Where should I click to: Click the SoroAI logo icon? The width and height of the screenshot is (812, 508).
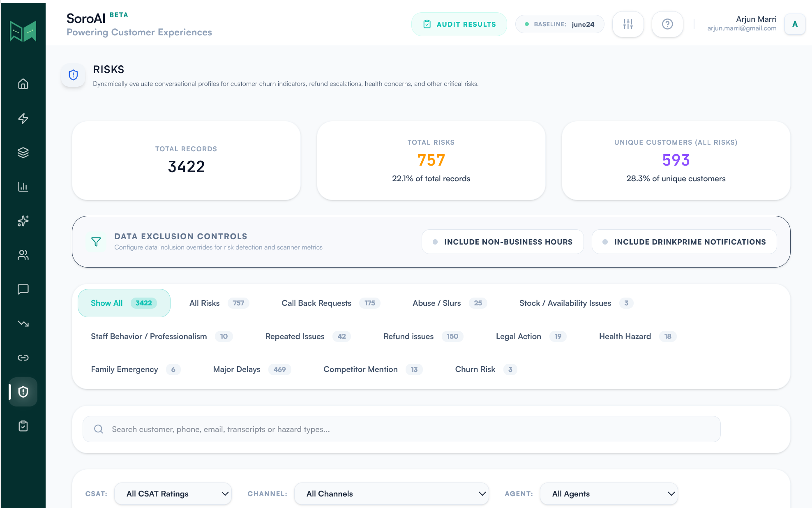tap(23, 31)
